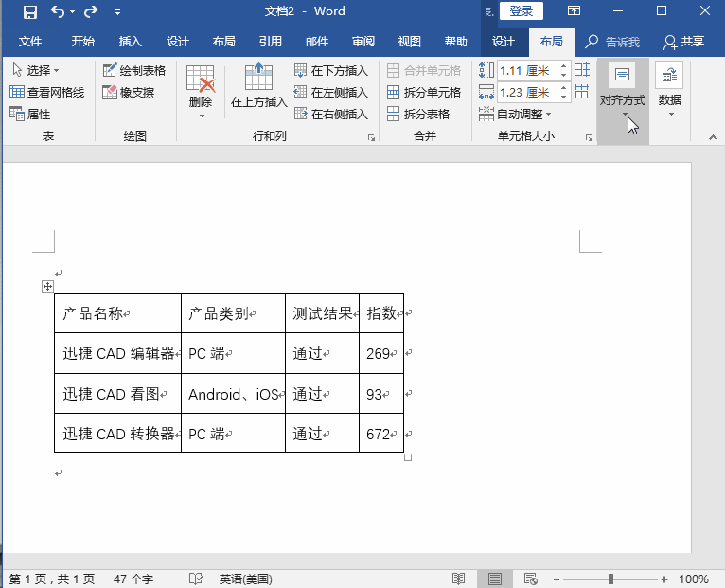Screen dimensions: 725x588
Task: Click 拆分表格 split table
Action: (418, 114)
